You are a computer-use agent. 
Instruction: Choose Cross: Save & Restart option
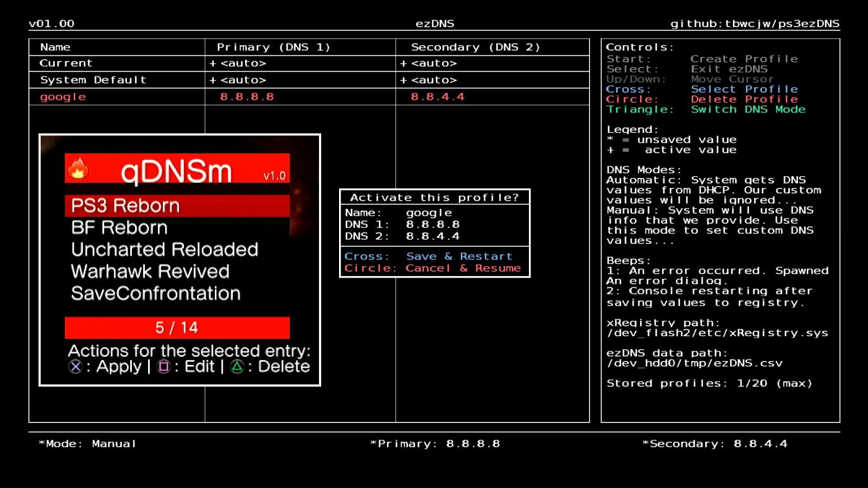point(429,256)
